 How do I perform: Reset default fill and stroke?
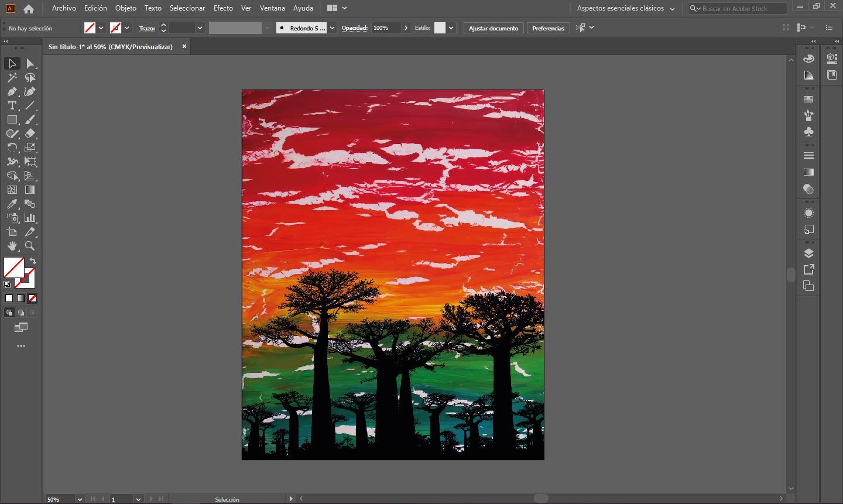click(7, 284)
